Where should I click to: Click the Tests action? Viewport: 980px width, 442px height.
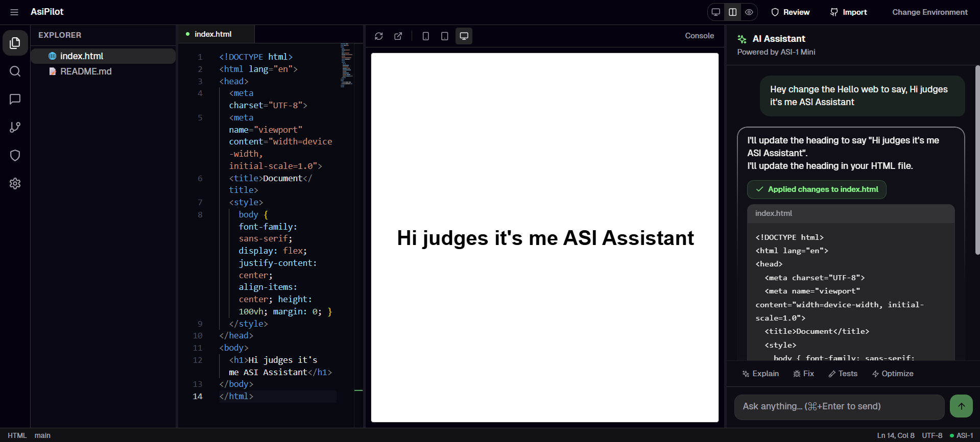pyautogui.click(x=843, y=374)
